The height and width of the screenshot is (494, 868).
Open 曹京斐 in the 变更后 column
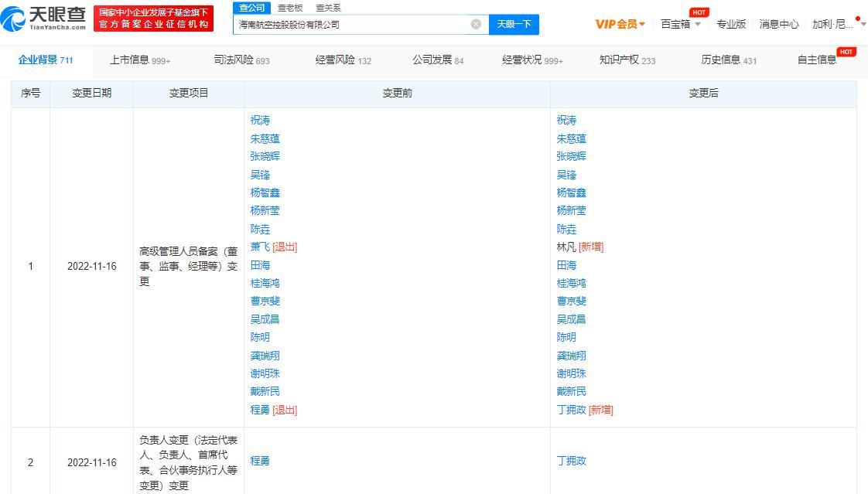coord(571,301)
